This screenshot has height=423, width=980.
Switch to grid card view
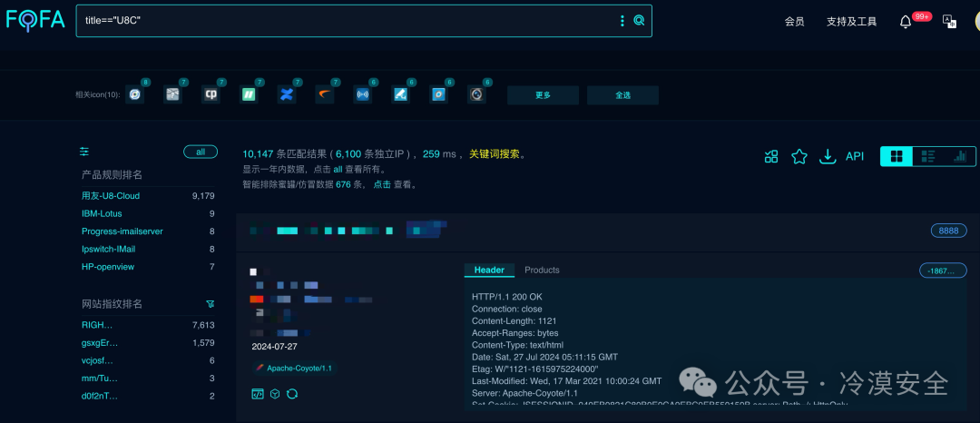(897, 156)
